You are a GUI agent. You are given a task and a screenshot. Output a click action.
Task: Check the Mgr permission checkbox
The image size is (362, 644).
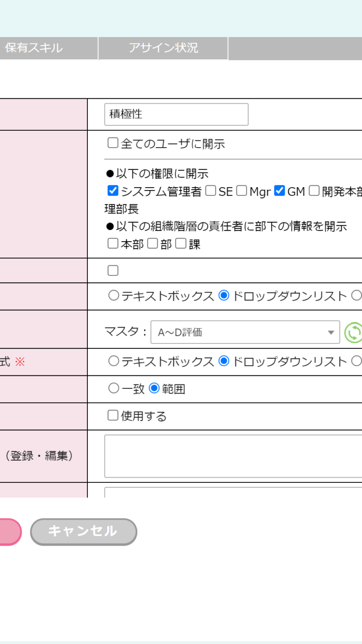click(x=241, y=191)
